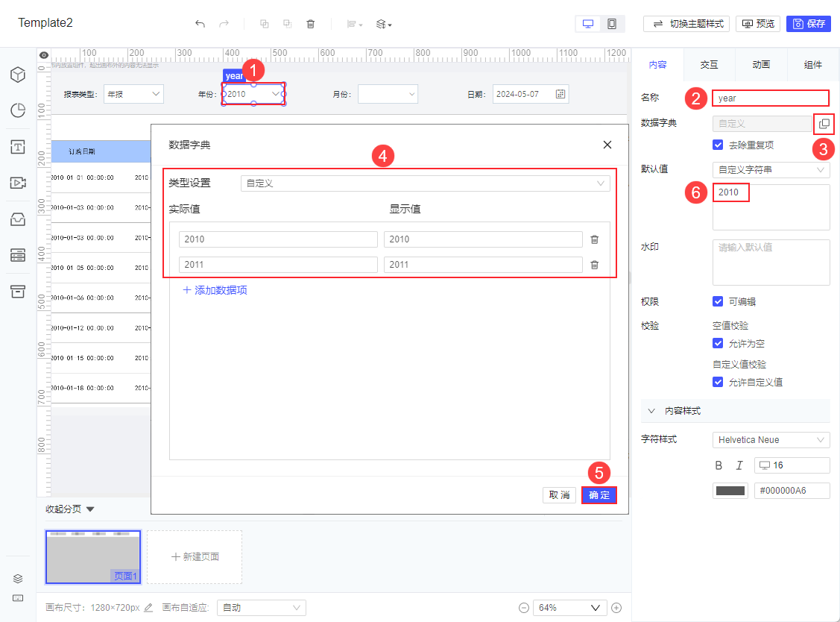The width and height of the screenshot is (840, 622).
Task: Click the 保存 save button
Action: pyautogui.click(x=809, y=24)
